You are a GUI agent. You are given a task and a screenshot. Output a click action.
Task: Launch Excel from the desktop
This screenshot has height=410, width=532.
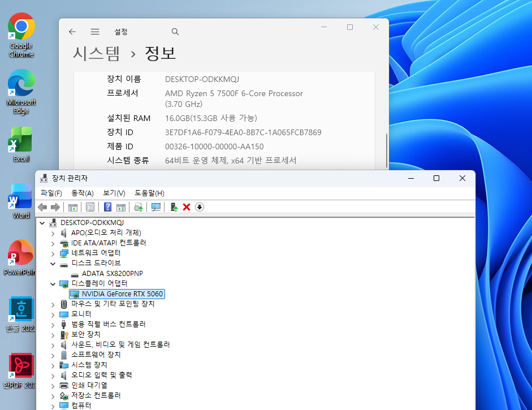20,139
